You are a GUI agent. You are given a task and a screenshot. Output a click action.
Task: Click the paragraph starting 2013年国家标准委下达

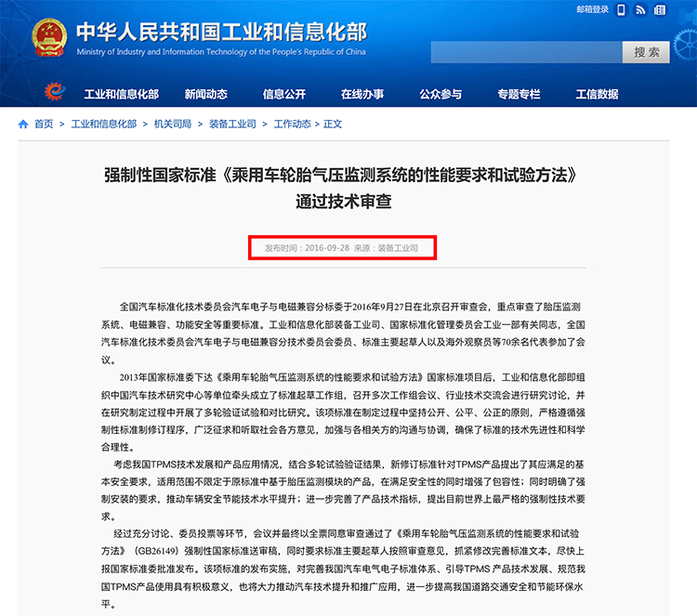343,412
